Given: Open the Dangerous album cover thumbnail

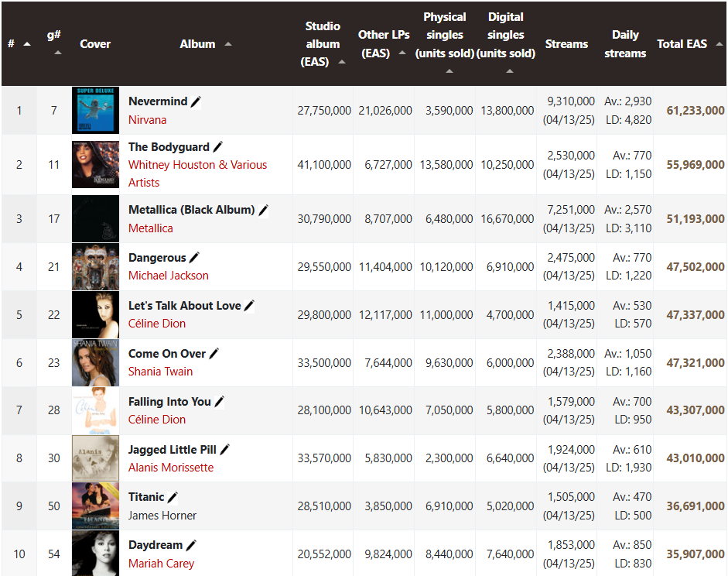Looking at the screenshot, I should pos(95,266).
